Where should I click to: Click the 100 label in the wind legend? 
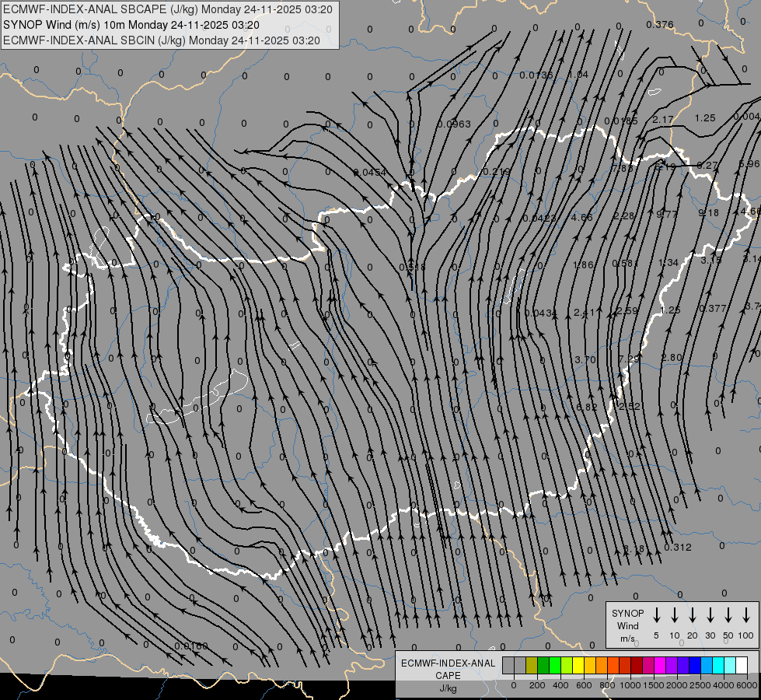click(746, 635)
